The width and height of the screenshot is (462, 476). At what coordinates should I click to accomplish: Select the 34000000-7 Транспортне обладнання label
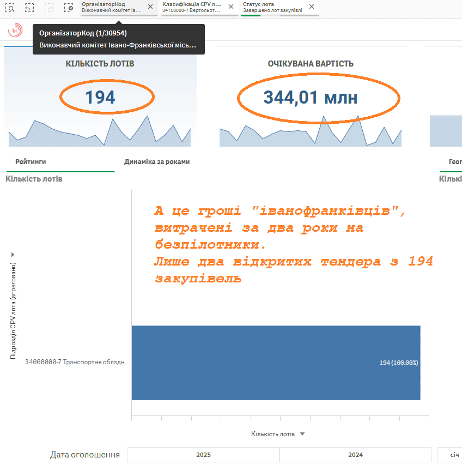[x=77, y=362]
